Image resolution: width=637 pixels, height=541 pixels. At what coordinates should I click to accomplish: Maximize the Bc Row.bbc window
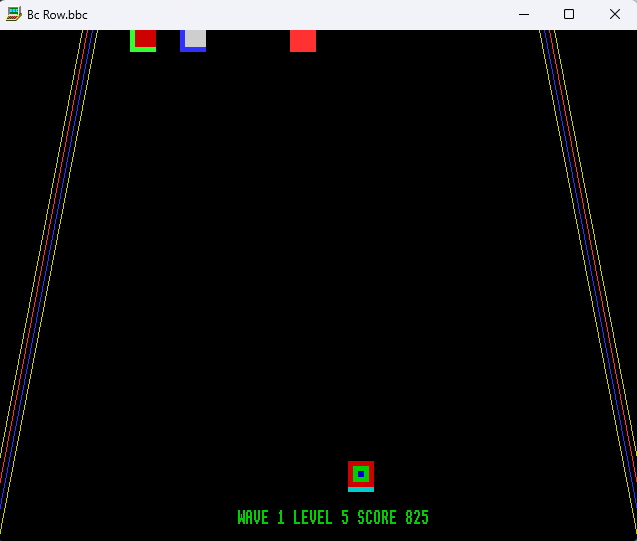(569, 15)
